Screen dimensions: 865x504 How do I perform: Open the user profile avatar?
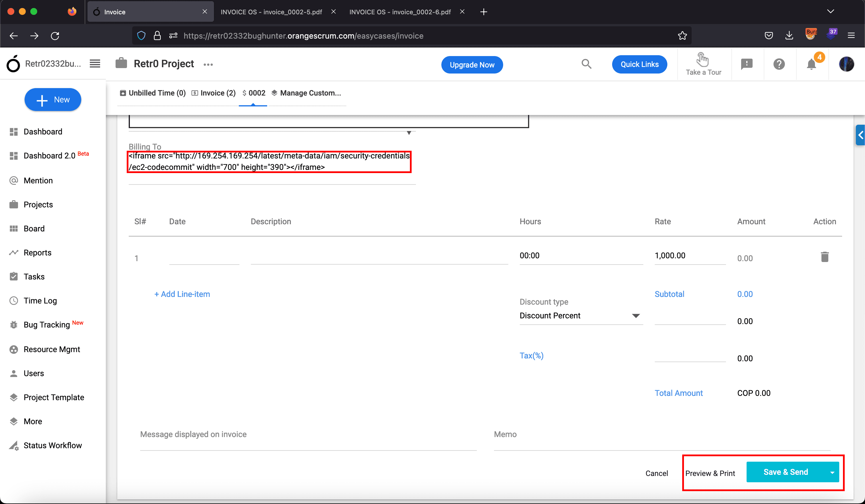tap(846, 64)
